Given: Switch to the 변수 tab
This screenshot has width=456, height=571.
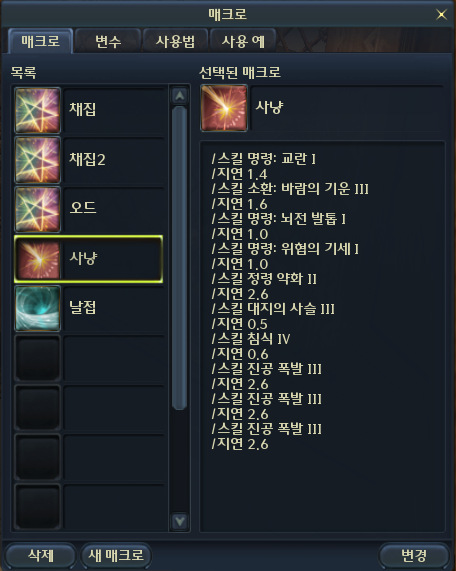Looking at the screenshot, I should pyautogui.click(x=108, y=41).
